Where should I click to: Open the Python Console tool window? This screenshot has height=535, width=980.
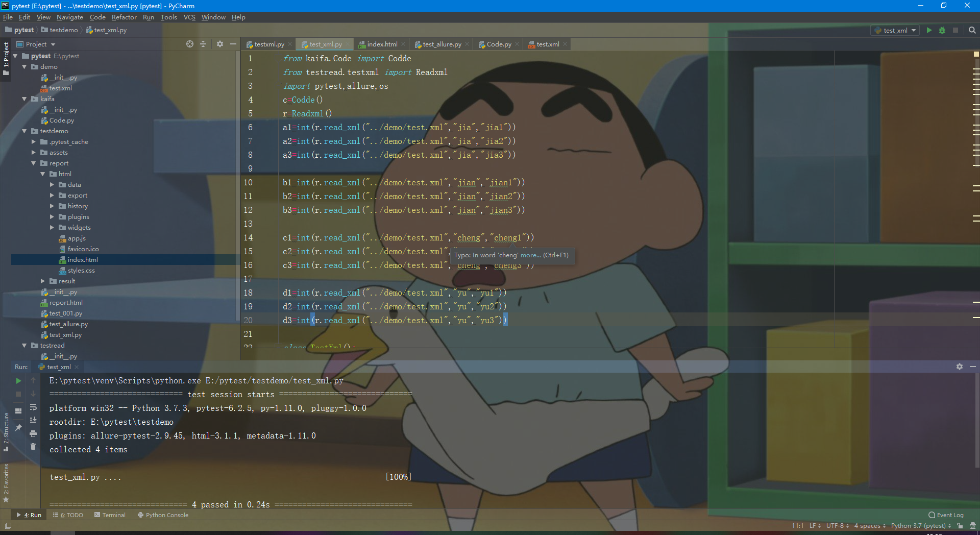163,515
